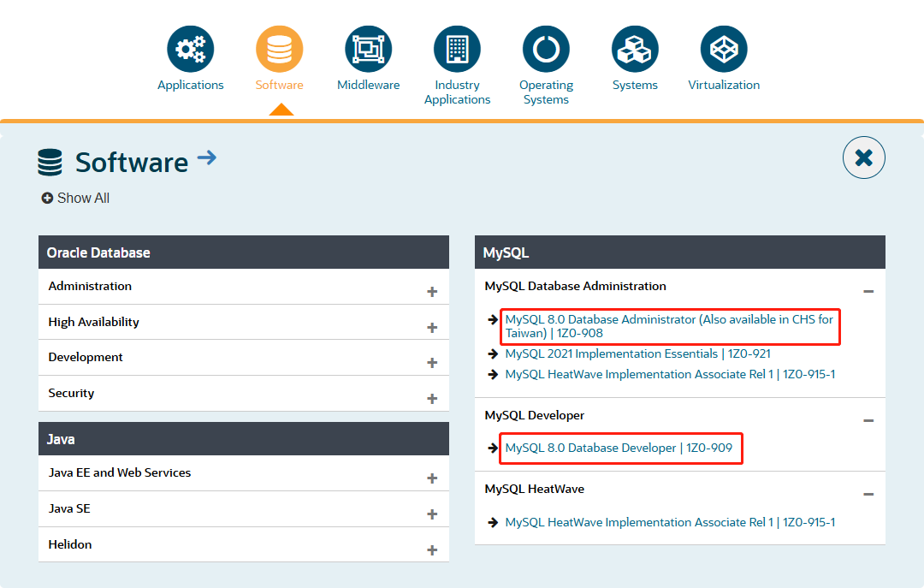Open the Applications category icon
This screenshot has height=588, width=924.
[x=190, y=49]
